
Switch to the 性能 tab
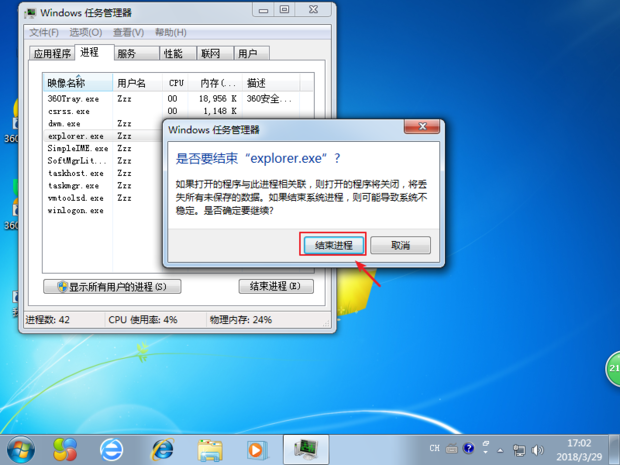tap(178, 53)
